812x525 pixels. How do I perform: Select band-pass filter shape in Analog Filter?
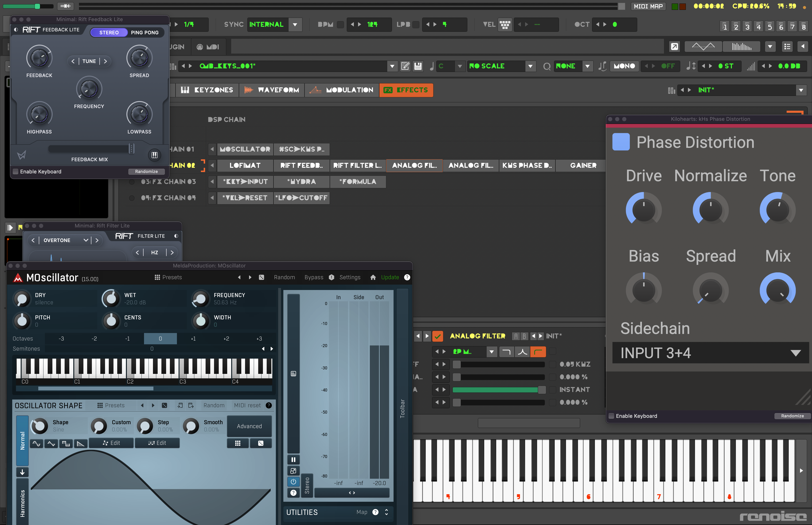[522, 352]
